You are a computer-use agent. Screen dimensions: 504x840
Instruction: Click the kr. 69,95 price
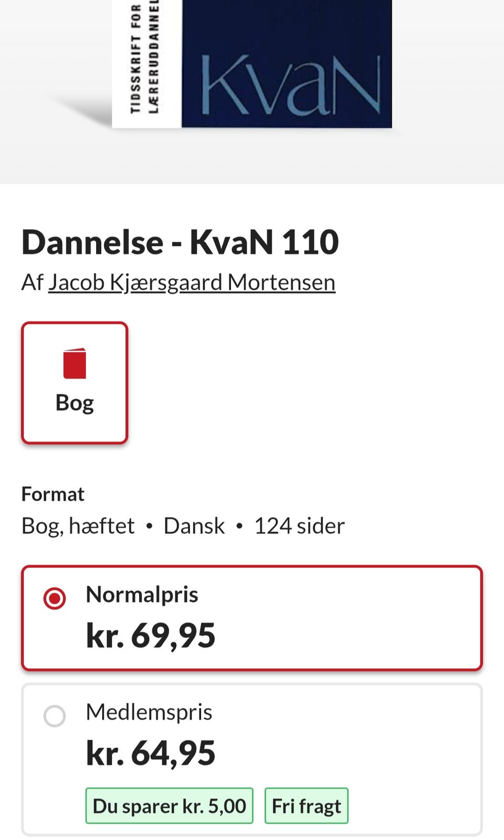click(x=151, y=635)
